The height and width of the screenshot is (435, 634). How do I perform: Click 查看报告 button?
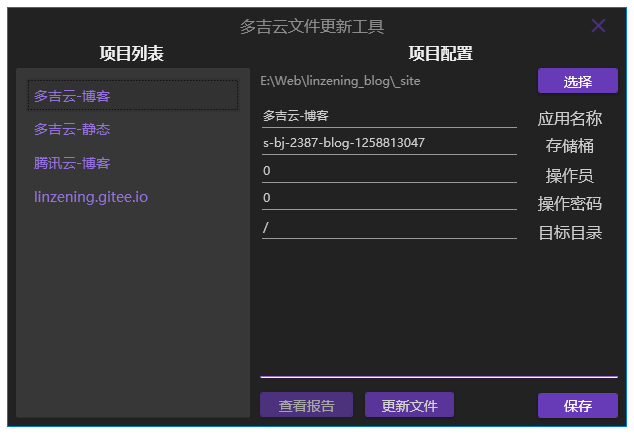click(306, 405)
